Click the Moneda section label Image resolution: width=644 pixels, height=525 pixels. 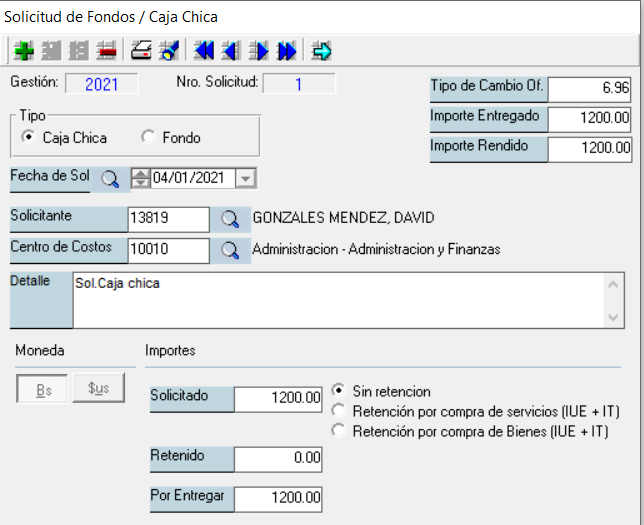pos(40,350)
